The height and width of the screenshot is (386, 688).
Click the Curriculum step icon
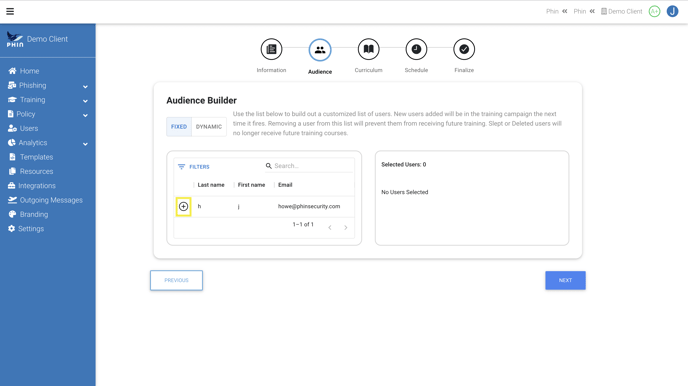[x=369, y=49]
